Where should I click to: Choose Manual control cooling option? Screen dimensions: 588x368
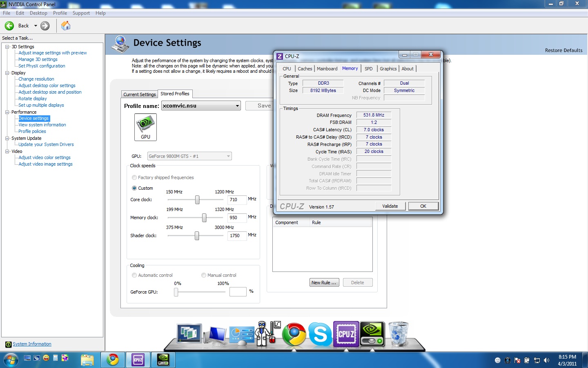[204, 275]
